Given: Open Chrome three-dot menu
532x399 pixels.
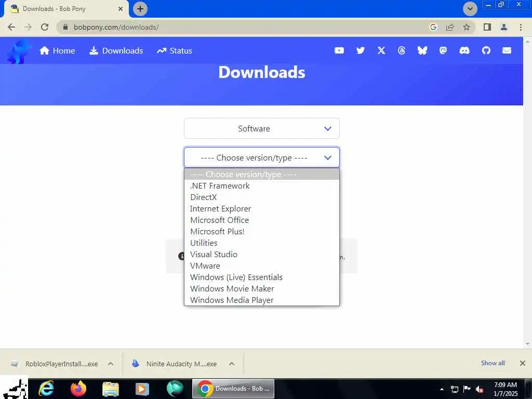Looking at the screenshot, I should click(521, 27).
